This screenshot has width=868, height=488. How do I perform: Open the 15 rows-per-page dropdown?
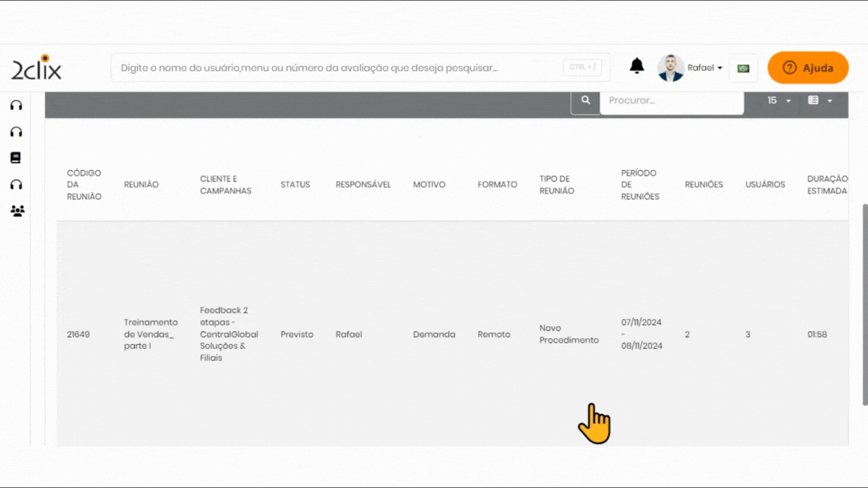point(778,100)
